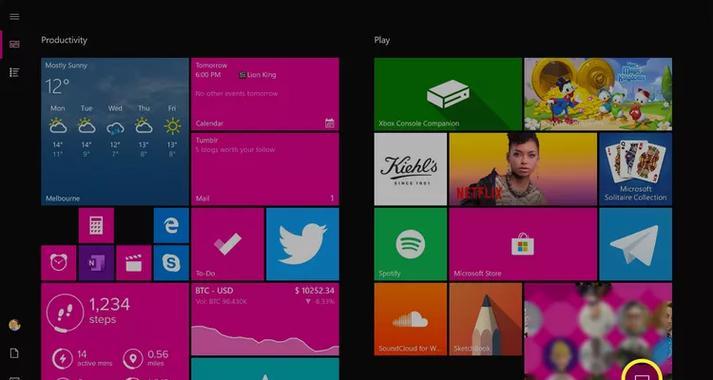Image resolution: width=713 pixels, height=380 pixels.
Task: Open the hamburger menu at top left
Action: 15,17
